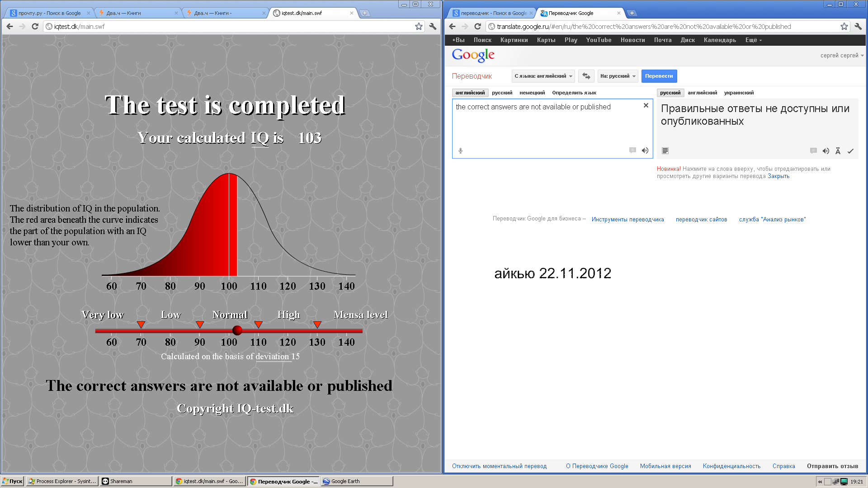
Task: Clear the source text with X
Action: (x=646, y=105)
